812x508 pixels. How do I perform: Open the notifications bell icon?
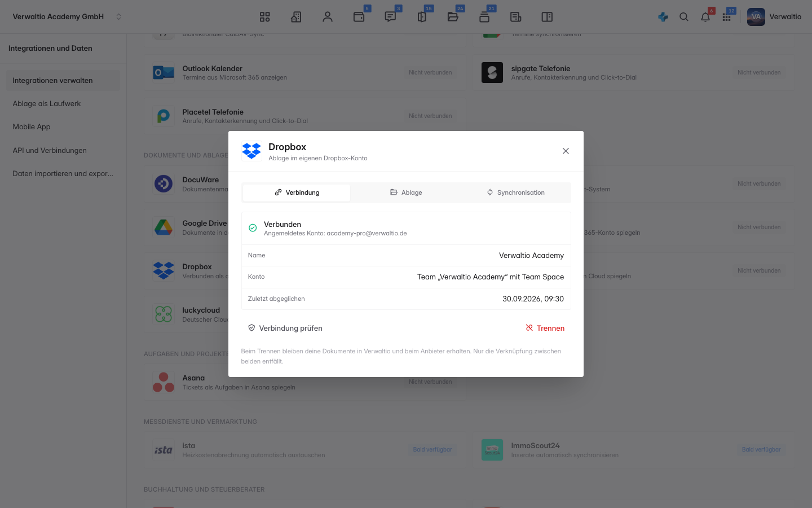click(x=705, y=17)
